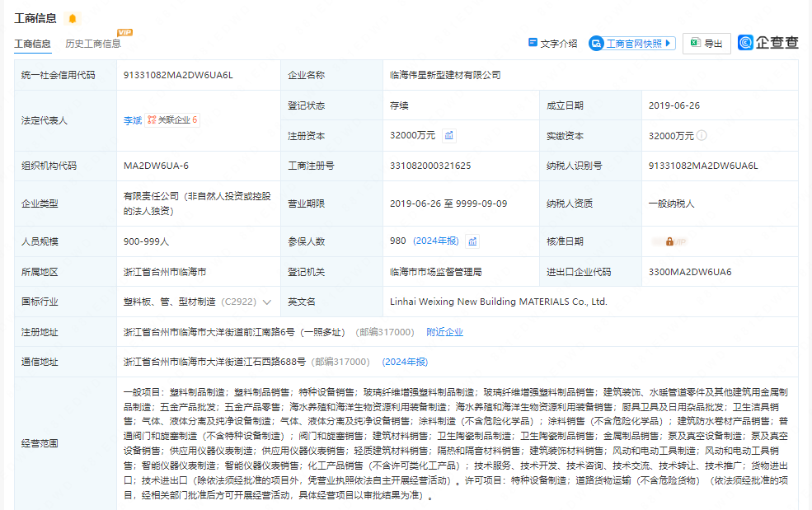Click the info icon beside 实缴资本 32000万元
The height and width of the screenshot is (510, 812).
click(x=702, y=135)
